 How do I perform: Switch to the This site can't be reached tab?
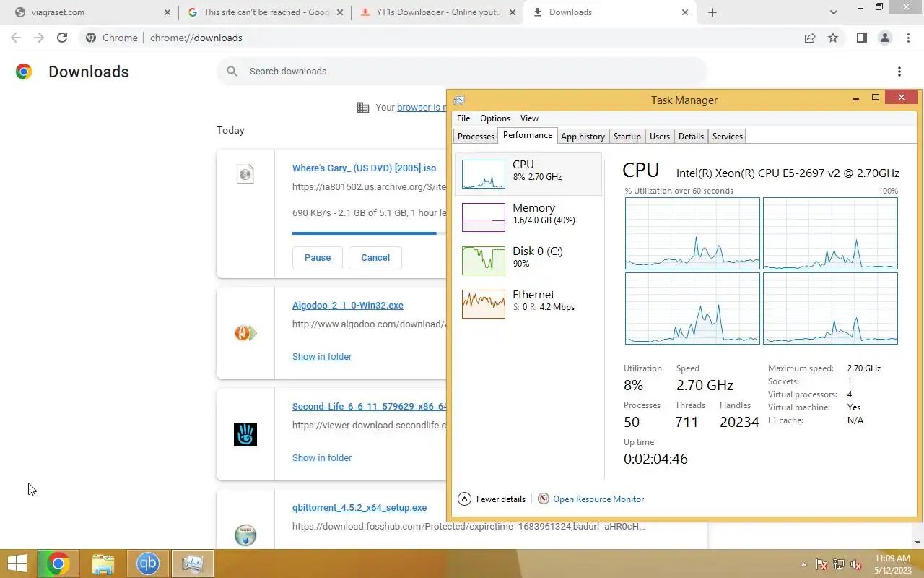point(266,12)
